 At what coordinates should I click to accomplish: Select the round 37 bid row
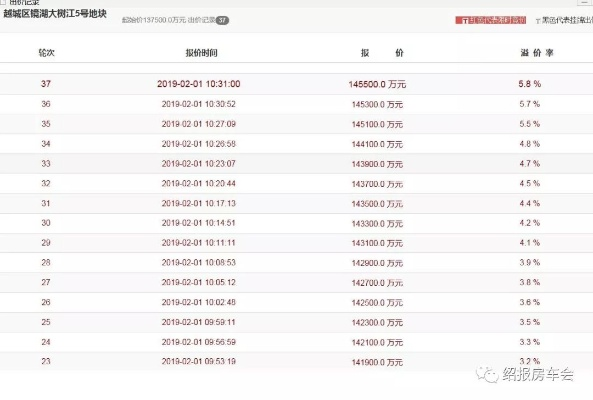tap(296, 84)
